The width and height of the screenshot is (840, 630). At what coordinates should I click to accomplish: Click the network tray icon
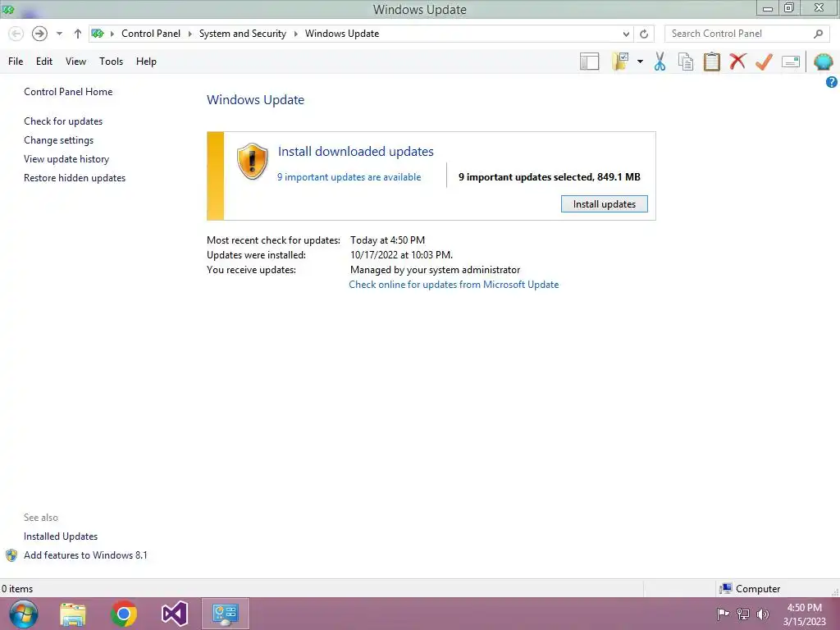pyautogui.click(x=743, y=614)
